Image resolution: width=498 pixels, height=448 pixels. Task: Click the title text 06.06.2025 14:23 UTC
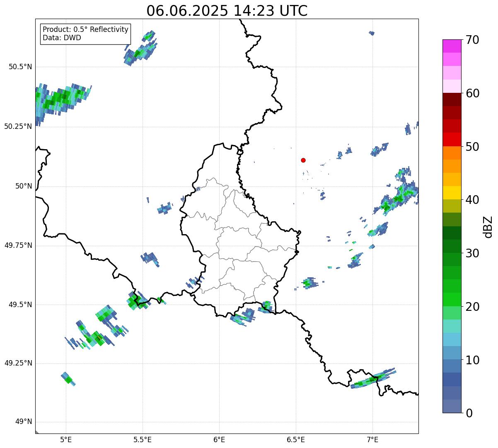[227, 11]
